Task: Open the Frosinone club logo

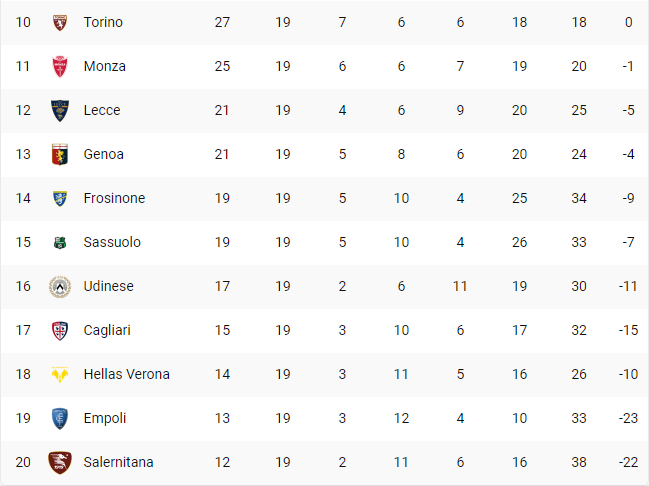Action: [60, 198]
